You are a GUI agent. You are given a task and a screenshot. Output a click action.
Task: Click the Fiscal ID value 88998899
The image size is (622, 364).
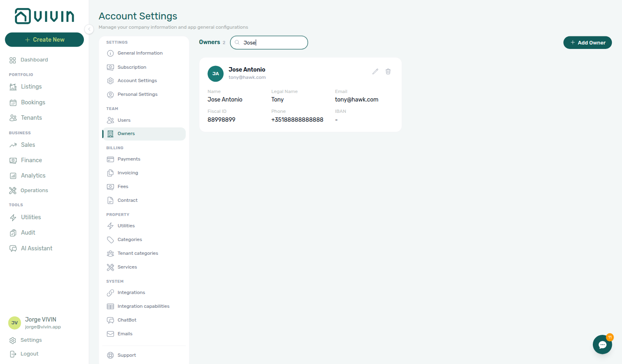click(222, 120)
